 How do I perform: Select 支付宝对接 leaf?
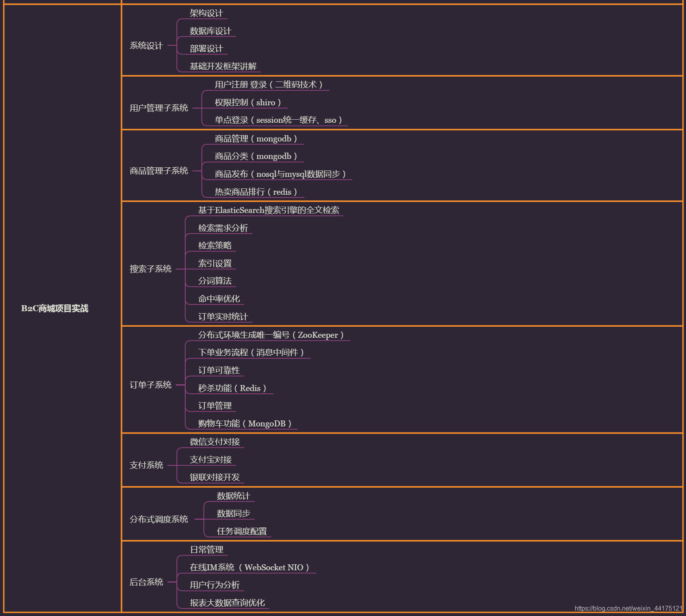point(211,459)
